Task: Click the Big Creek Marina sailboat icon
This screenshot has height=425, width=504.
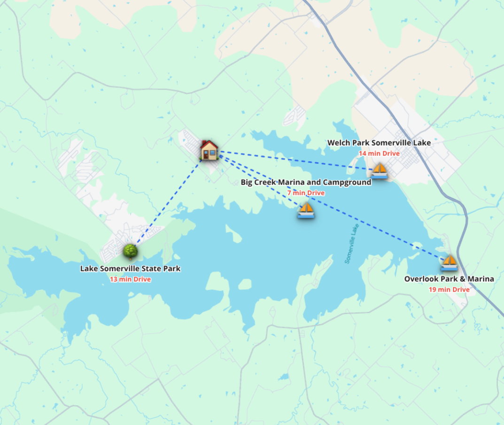Action: [306, 210]
